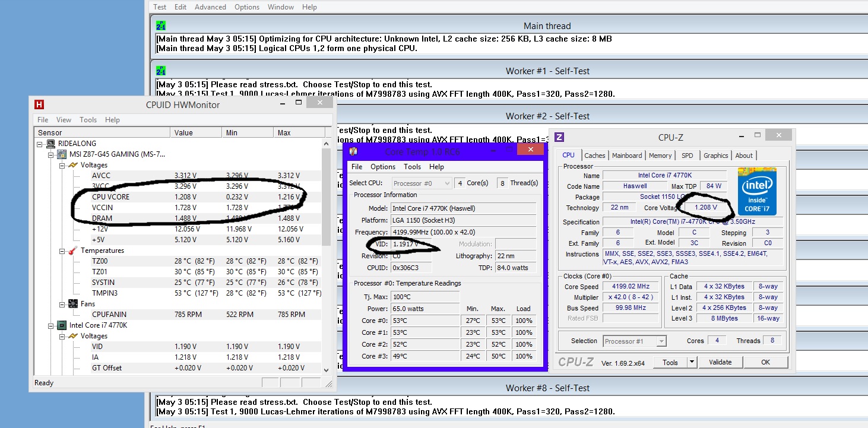The height and width of the screenshot is (428, 868).
Task: Click the CPU chip icon beside Intel Core i7 4770K
Action: click(61, 325)
